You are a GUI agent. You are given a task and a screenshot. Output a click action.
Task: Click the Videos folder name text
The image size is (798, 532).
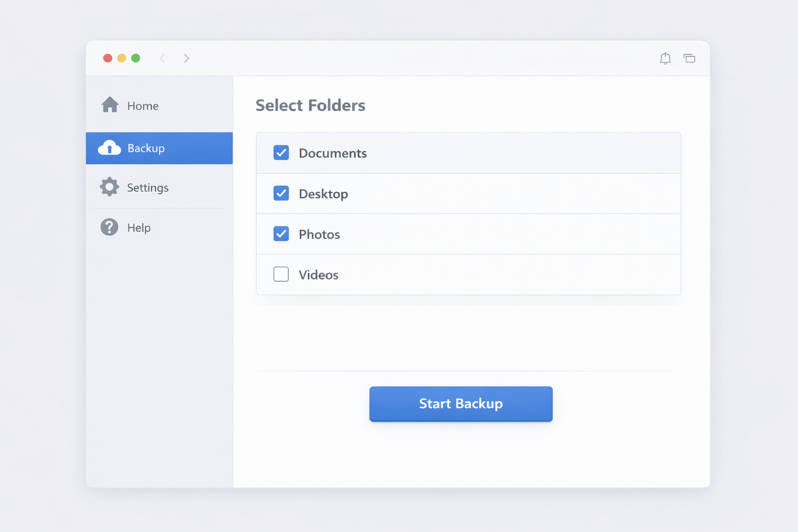coord(318,275)
